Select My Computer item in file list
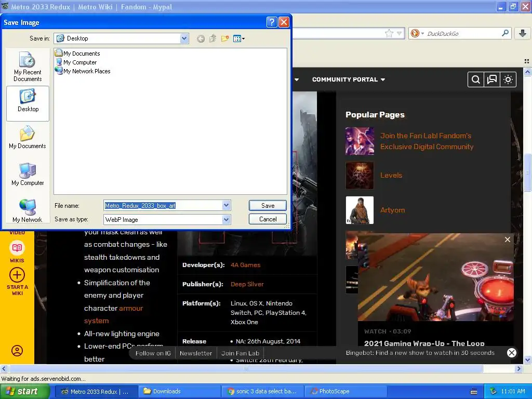The width and height of the screenshot is (532, 399). coord(76,62)
